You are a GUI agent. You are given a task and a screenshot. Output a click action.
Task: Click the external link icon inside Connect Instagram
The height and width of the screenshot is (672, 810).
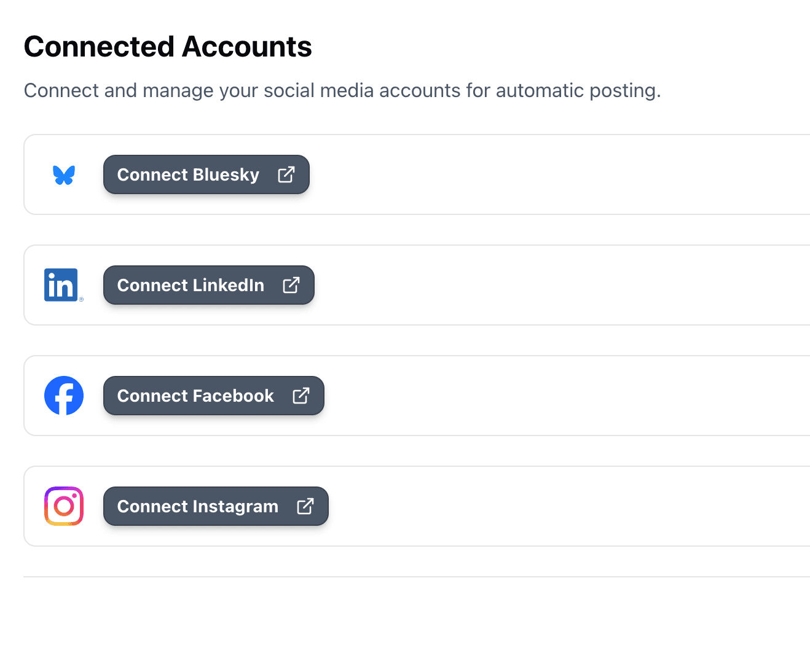tap(305, 506)
